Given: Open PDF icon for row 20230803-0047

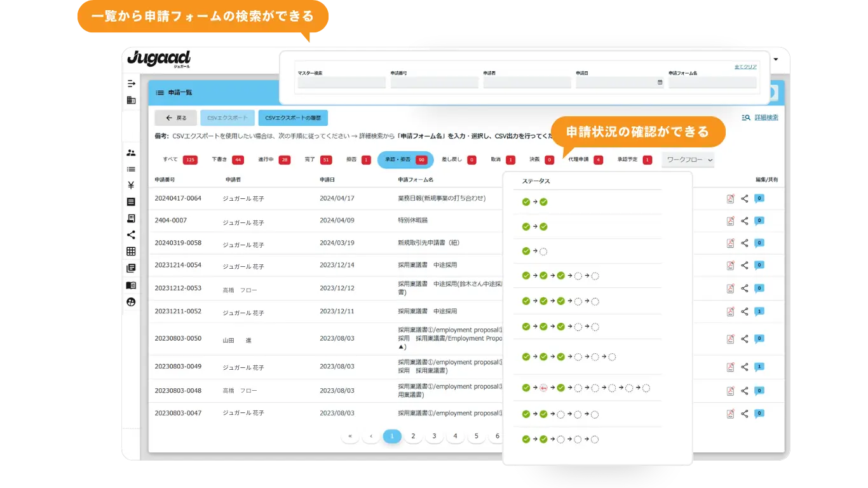Looking at the screenshot, I should tap(730, 414).
